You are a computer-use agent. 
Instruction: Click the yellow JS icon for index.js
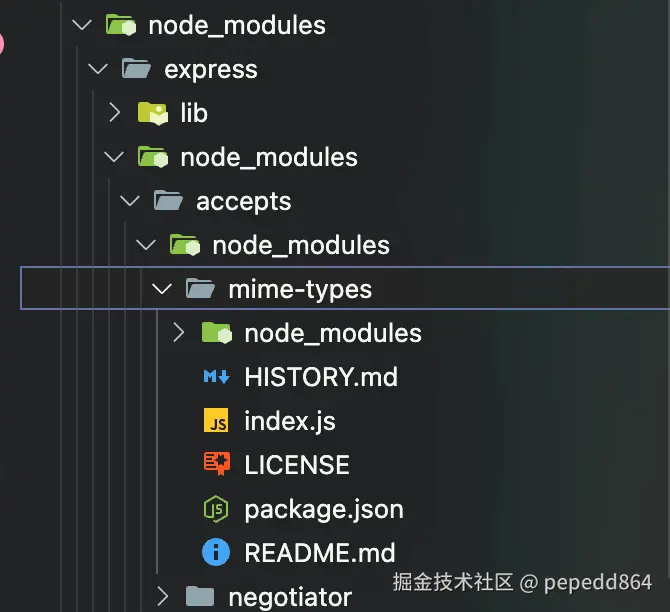[x=216, y=421]
